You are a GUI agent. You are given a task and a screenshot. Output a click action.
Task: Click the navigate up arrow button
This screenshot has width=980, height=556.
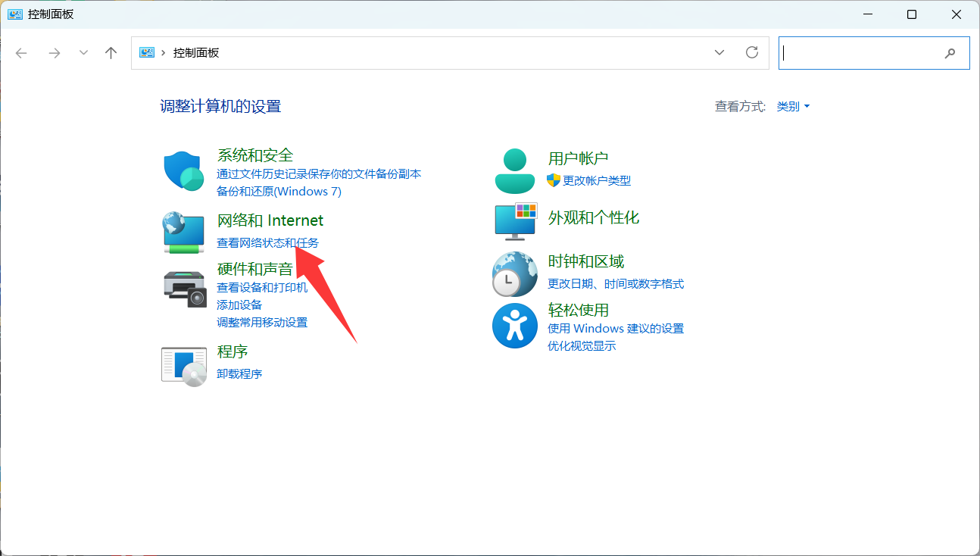point(111,52)
